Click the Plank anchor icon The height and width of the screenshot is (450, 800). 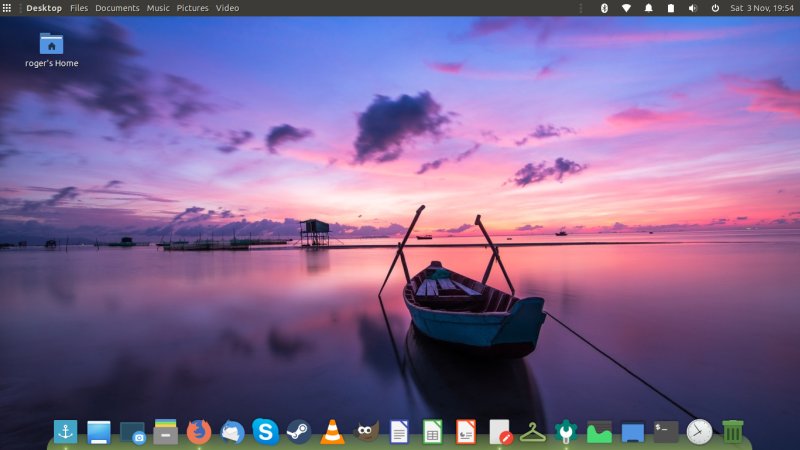pyautogui.click(x=65, y=432)
